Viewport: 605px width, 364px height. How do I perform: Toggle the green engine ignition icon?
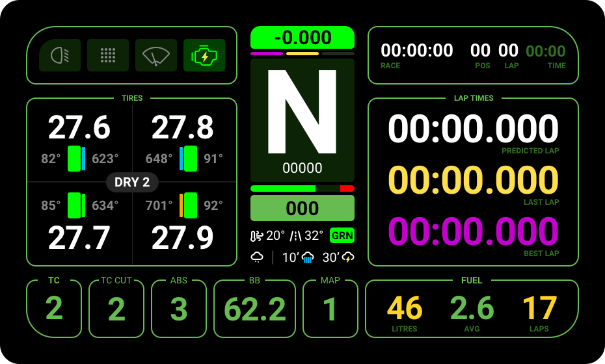click(204, 55)
